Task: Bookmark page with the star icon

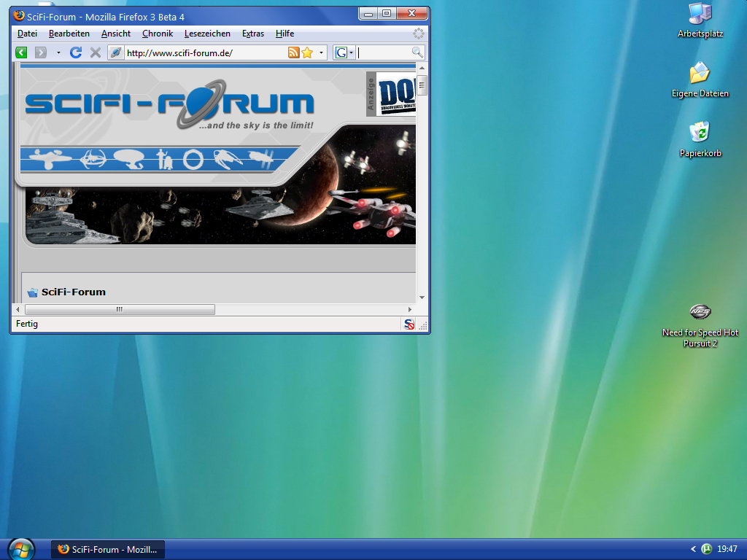Action: tap(307, 52)
